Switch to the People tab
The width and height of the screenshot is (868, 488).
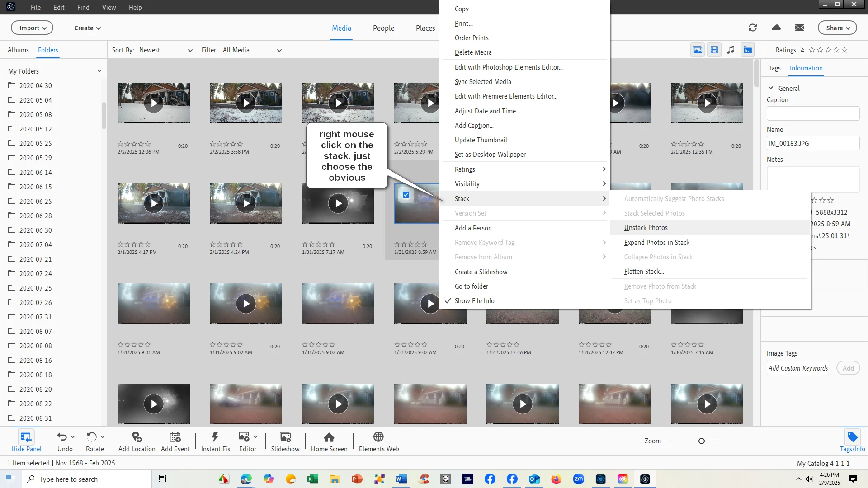pos(383,28)
